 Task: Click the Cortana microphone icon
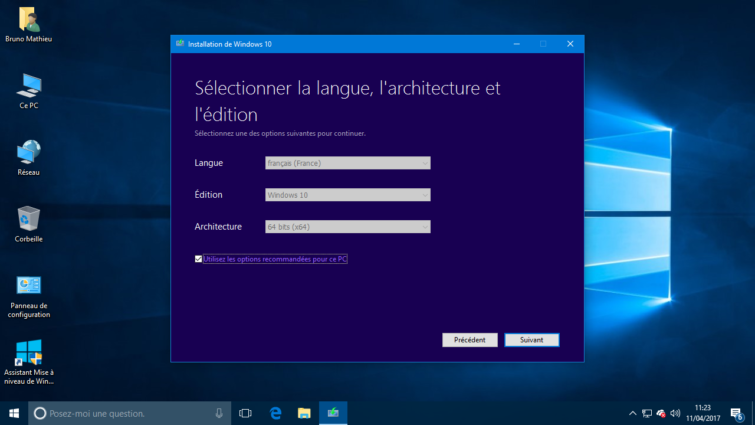[219, 413]
